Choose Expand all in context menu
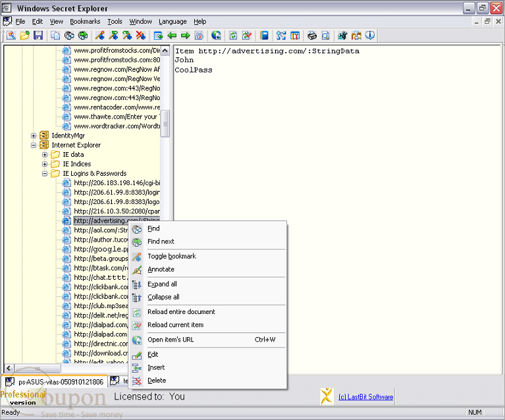Viewport: 505px width, 420px height. click(x=207, y=284)
